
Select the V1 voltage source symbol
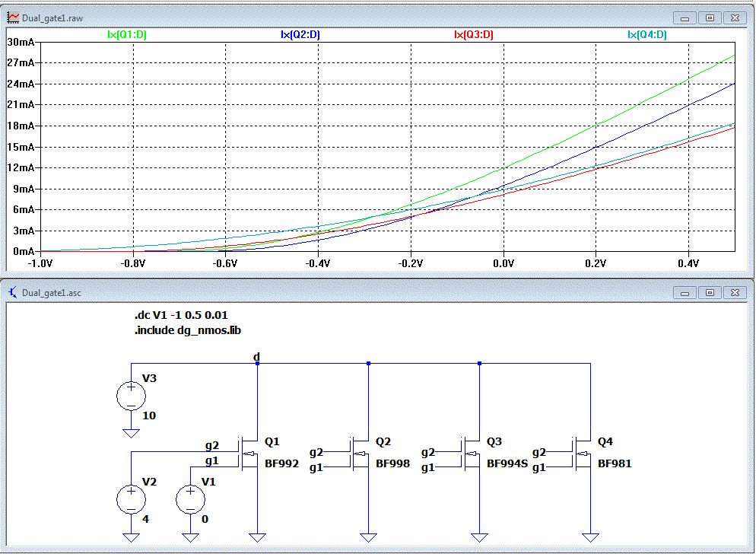pyautogui.click(x=190, y=499)
